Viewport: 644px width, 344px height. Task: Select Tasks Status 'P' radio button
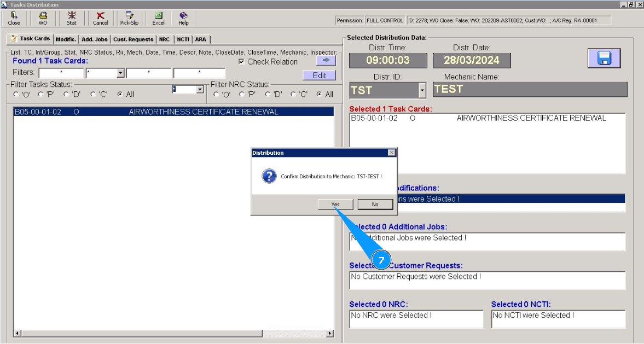[40, 95]
